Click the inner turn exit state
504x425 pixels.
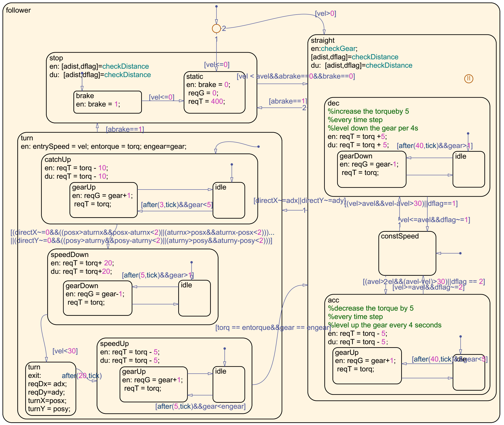pyautogui.click(x=50, y=388)
